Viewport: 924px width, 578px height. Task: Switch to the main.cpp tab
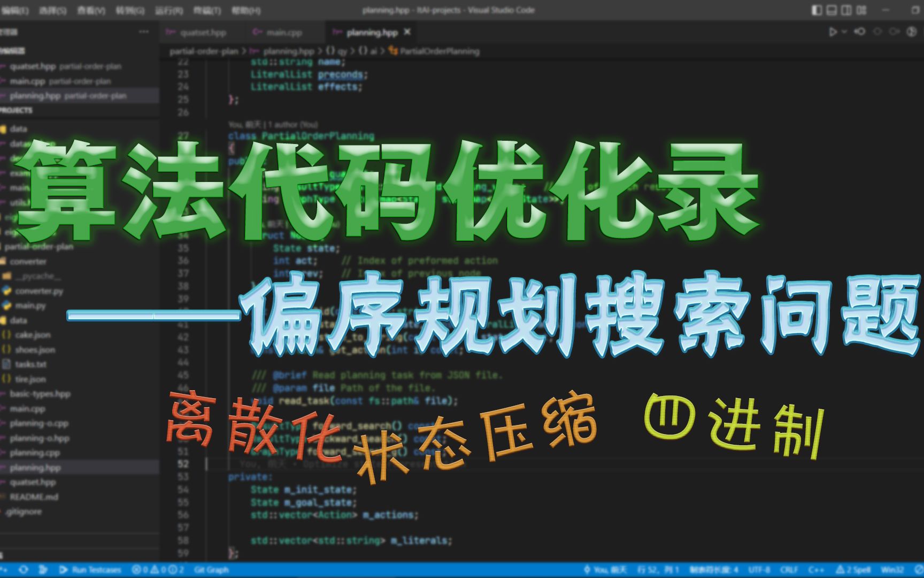(x=284, y=33)
